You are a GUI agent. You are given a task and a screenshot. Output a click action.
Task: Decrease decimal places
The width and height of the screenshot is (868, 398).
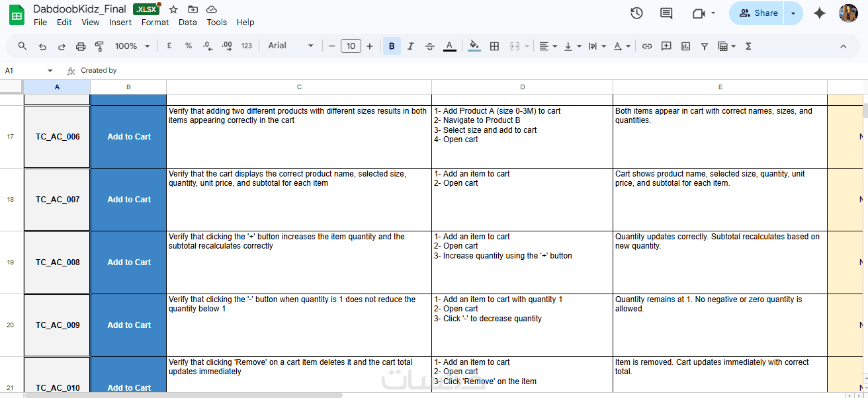[208, 46]
